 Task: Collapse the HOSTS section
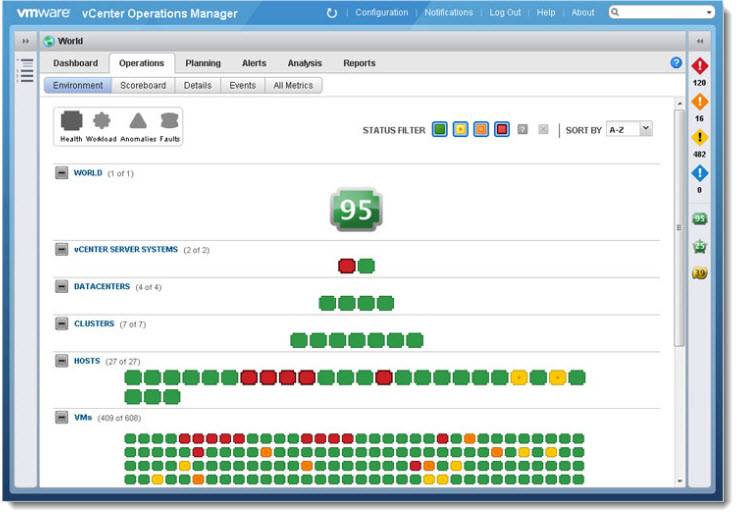tap(61, 361)
